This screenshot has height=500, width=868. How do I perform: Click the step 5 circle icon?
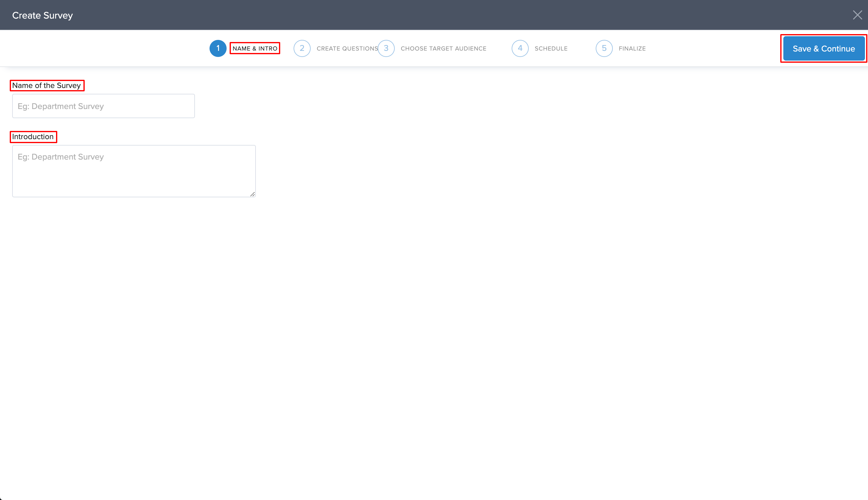click(x=604, y=48)
